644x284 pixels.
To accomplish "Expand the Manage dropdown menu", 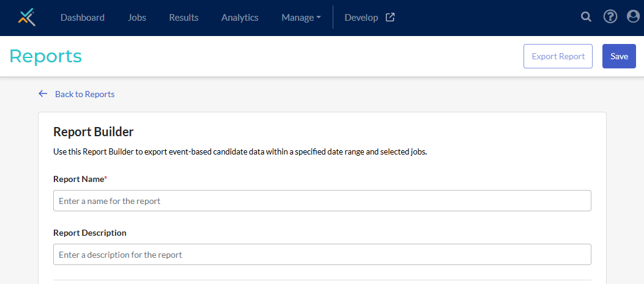I will 301,18.
